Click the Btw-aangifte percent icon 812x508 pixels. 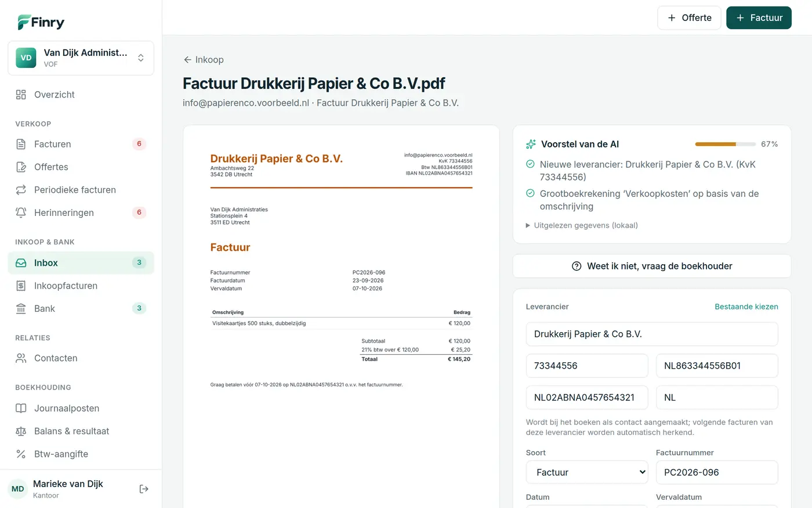(21, 454)
